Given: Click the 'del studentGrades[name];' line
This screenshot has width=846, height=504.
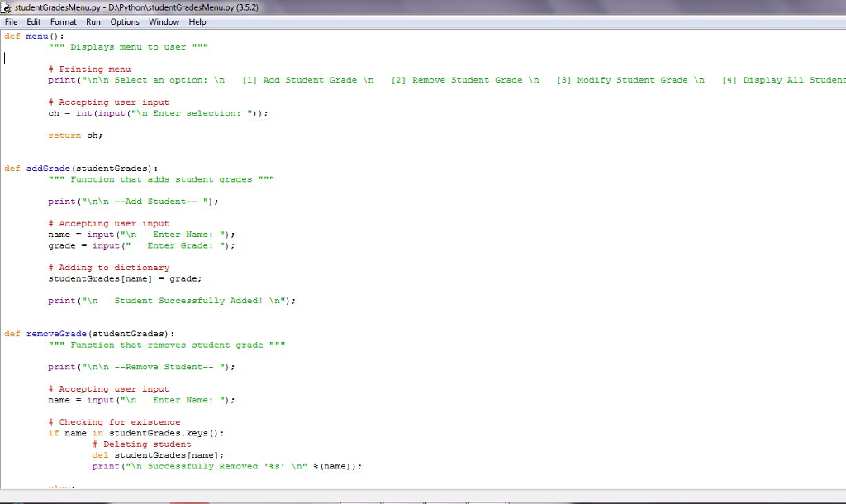Looking at the screenshot, I should tap(158, 455).
